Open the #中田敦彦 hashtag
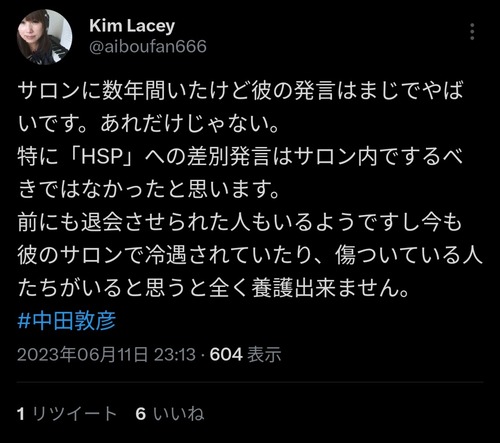Image resolution: width=500 pixels, height=443 pixels. pyautogui.click(x=67, y=321)
